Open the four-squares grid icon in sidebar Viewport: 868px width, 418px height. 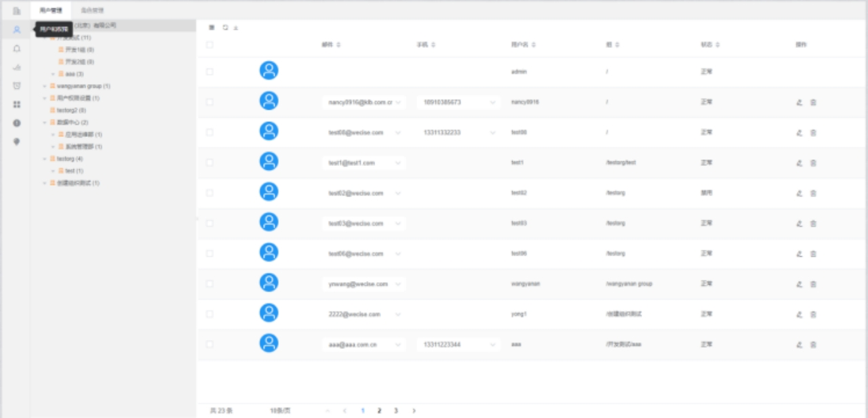click(17, 104)
